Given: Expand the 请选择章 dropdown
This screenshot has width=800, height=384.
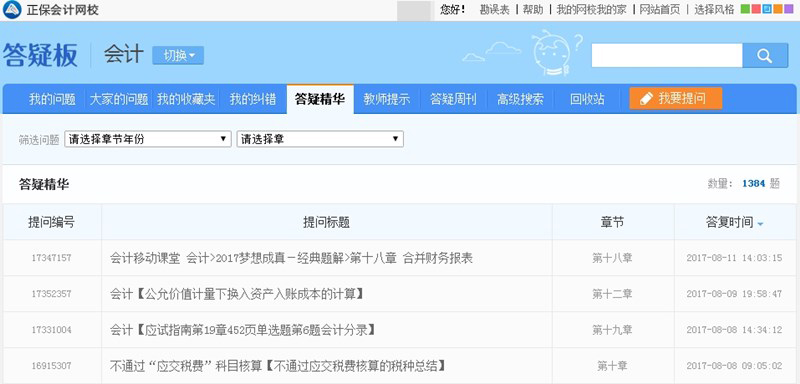Looking at the screenshot, I should [320, 139].
